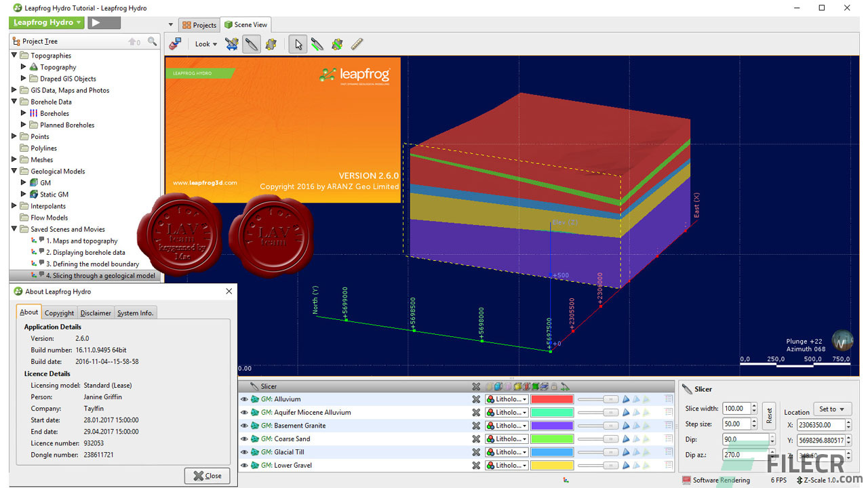Viewport: 868px width, 488px height.
Task: Click the clear scene eraser icon
Action: 176,44
